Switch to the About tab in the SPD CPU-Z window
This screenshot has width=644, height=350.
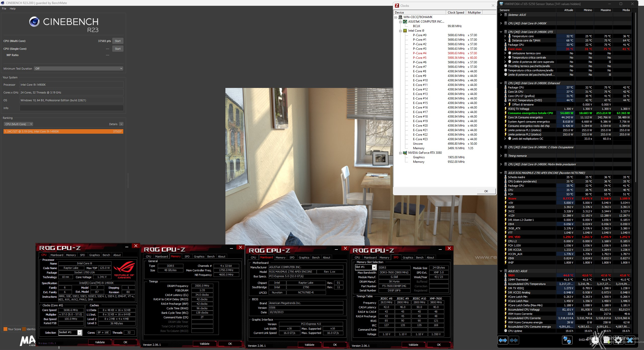(430, 258)
